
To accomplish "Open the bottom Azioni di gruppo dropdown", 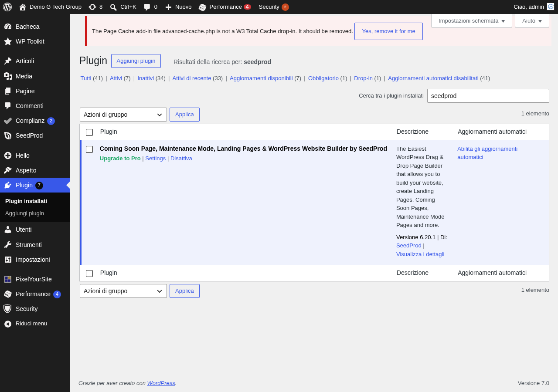I will pos(123,291).
